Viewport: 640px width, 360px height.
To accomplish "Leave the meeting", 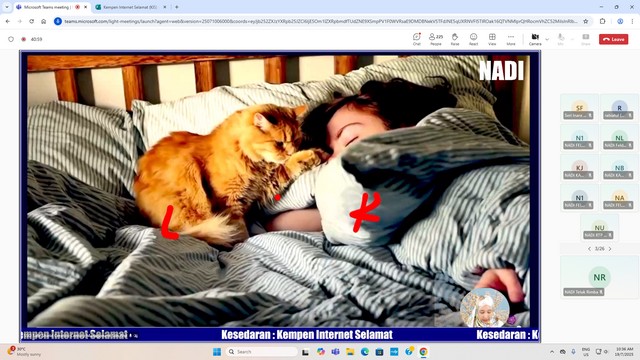I will [x=613, y=39].
